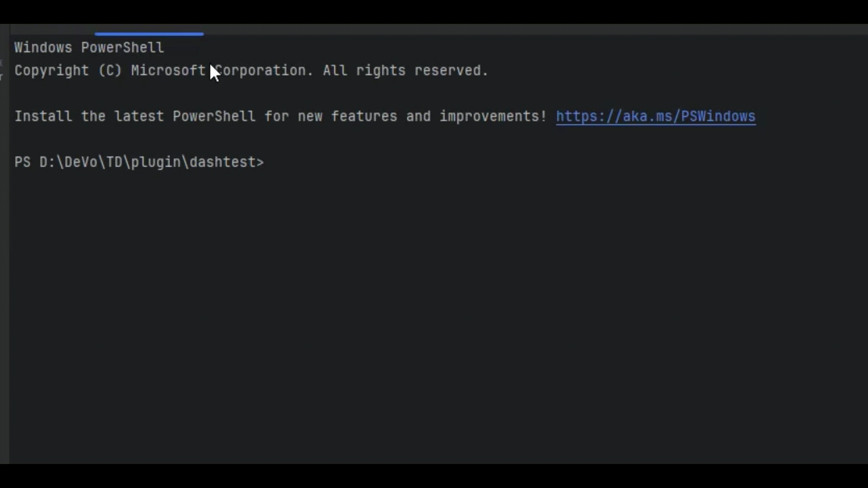
Task: Click the word 'improvements!' before the link
Action: (x=493, y=116)
